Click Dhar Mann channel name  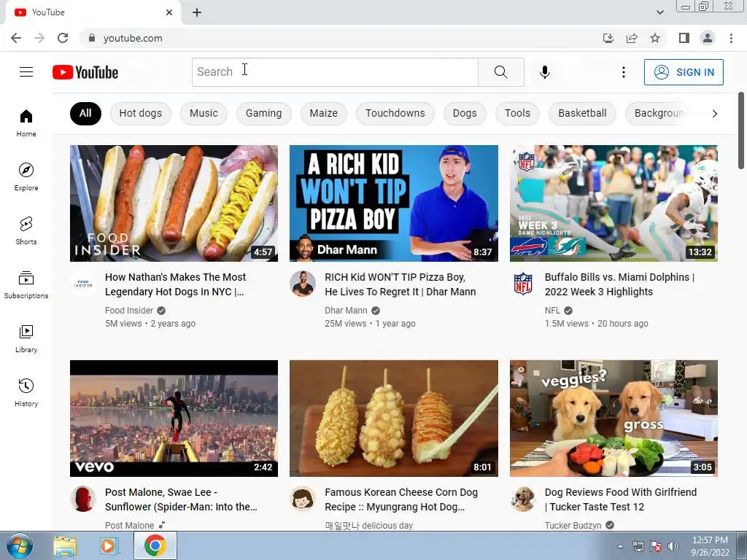pyautogui.click(x=346, y=311)
